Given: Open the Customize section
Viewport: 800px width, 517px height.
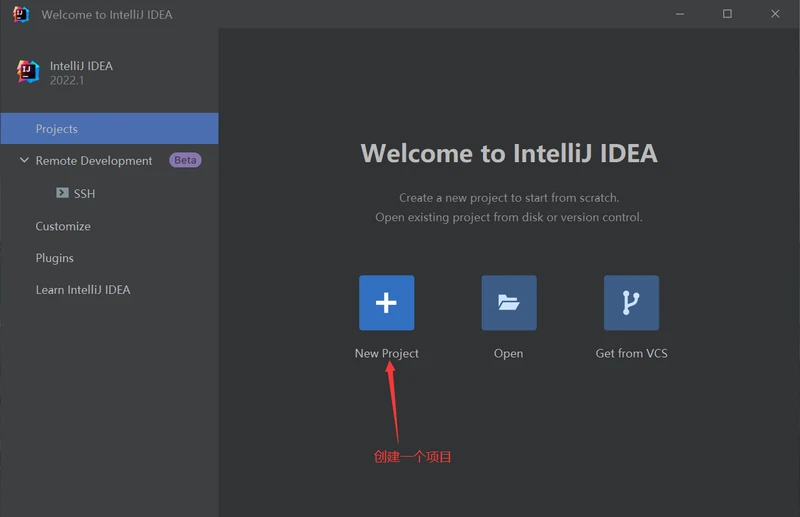Looking at the screenshot, I should (63, 226).
